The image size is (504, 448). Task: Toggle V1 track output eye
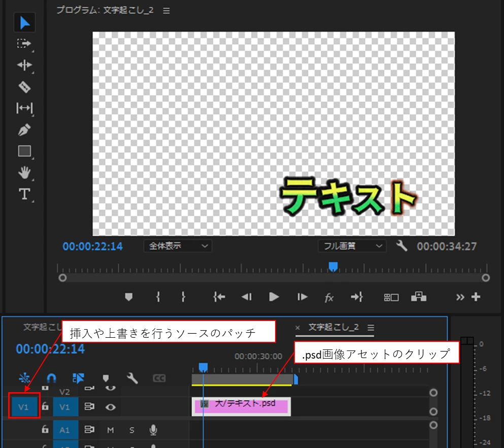pos(111,407)
